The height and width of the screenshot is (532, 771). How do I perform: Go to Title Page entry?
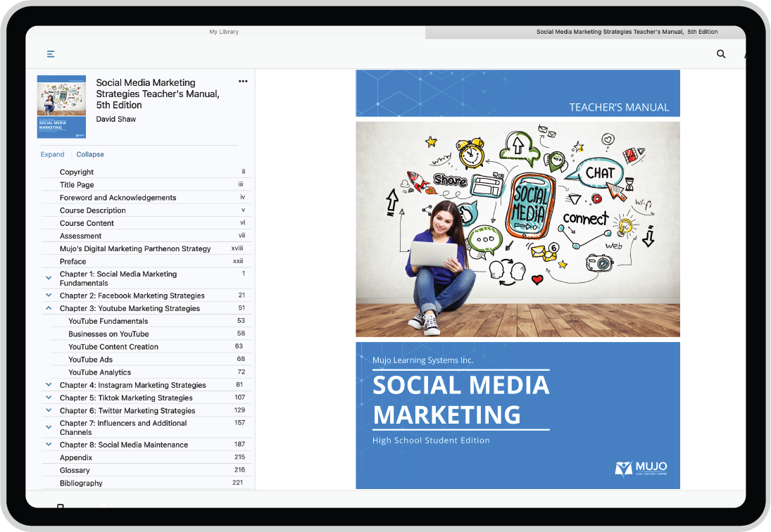(146, 184)
